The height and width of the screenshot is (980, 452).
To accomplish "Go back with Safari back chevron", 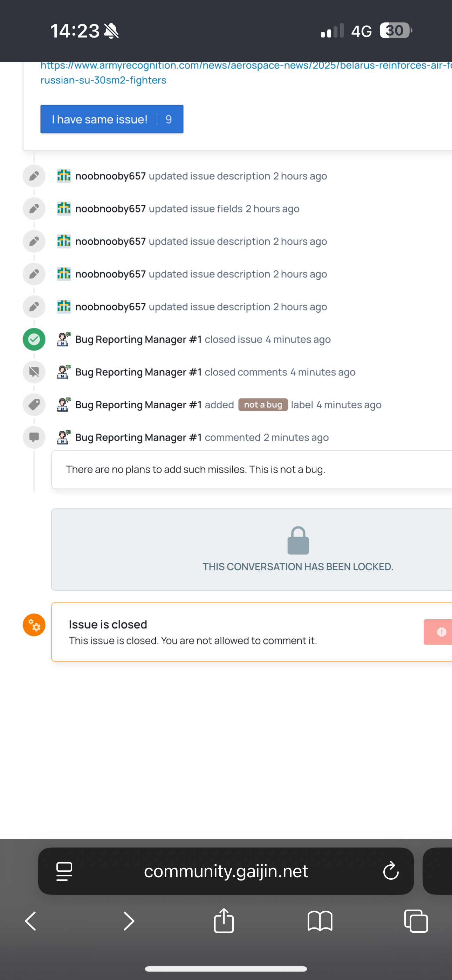I will click(x=31, y=921).
